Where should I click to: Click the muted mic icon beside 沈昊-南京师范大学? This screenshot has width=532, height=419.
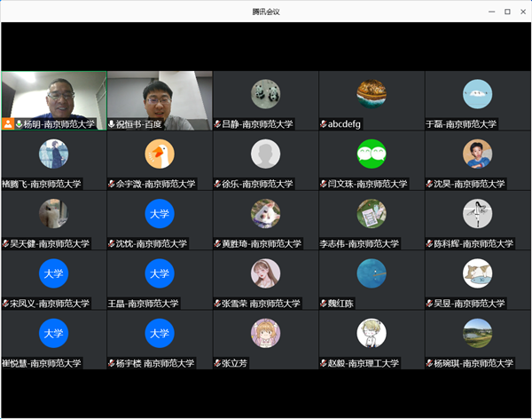(x=429, y=184)
